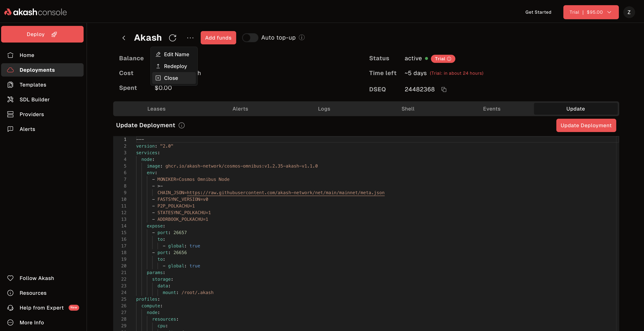Go back with the left arrow icon
Image resolution: width=644 pixels, height=331 pixels.
tap(124, 38)
